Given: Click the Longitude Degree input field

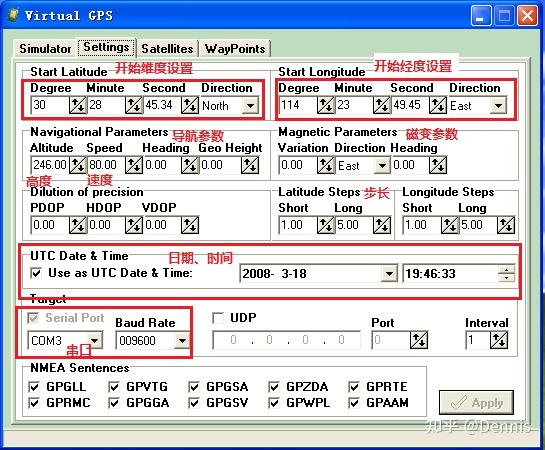Looking at the screenshot, I should [298, 105].
